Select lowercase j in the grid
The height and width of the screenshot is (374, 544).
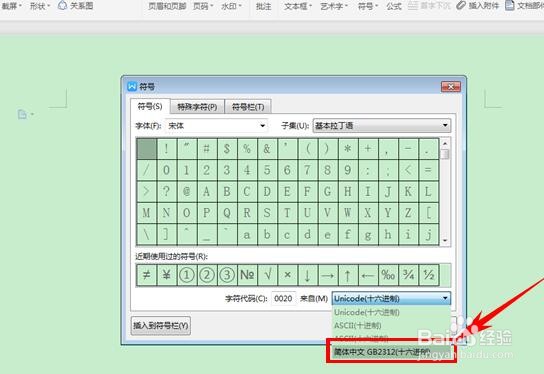428,235
